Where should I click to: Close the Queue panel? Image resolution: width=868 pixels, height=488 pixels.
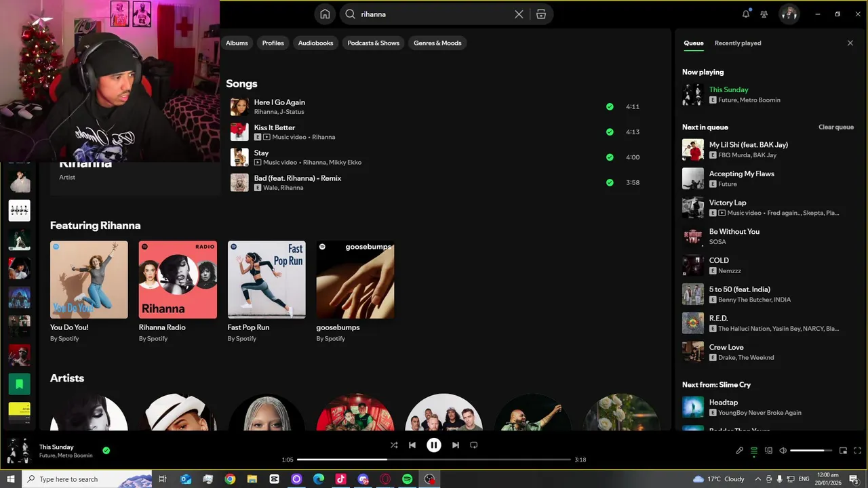(x=850, y=43)
